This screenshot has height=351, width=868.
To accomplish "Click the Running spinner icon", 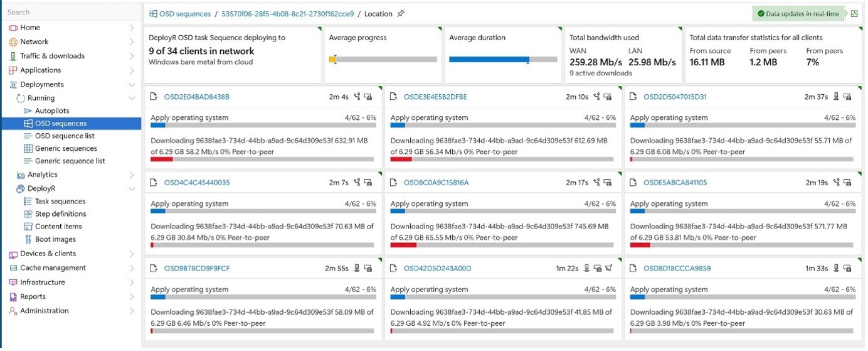I will (21, 98).
